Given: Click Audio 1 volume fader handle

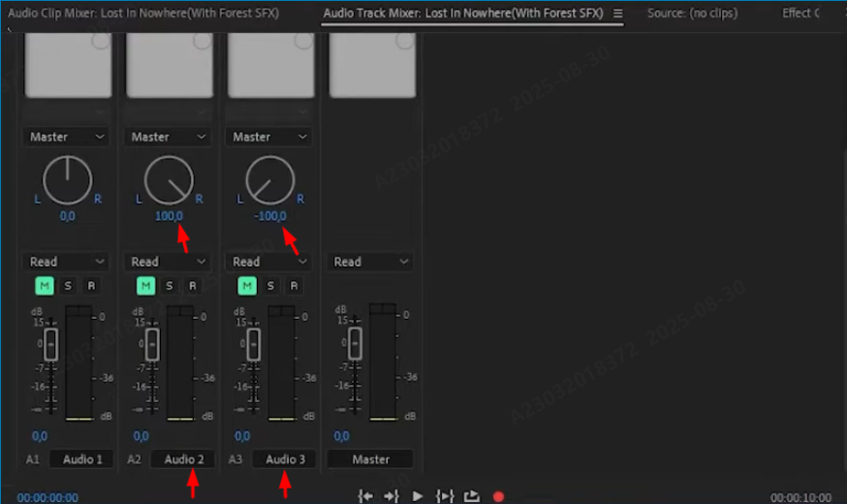Looking at the screenshot, I should coord(50,344).
